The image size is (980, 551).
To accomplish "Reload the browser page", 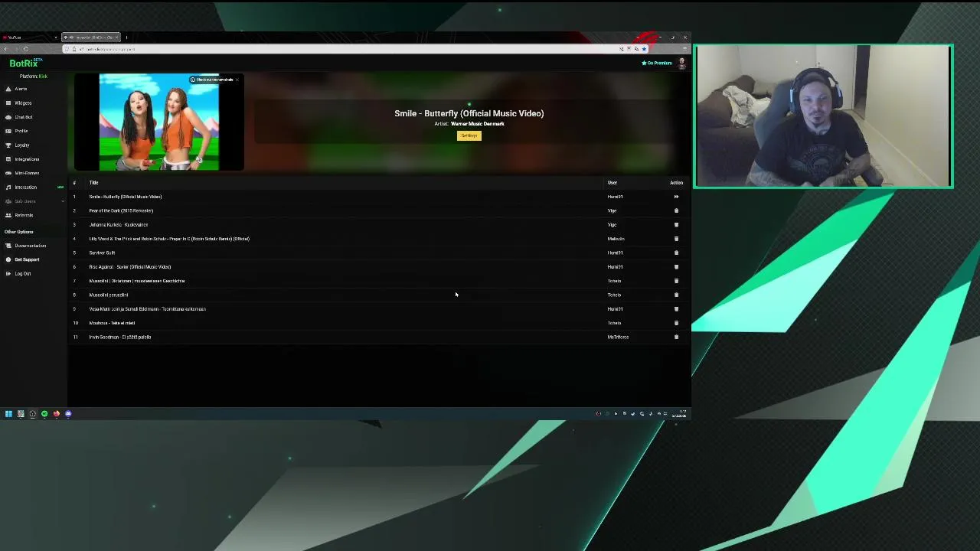I will pyautogui.click(x=25, y=49).
